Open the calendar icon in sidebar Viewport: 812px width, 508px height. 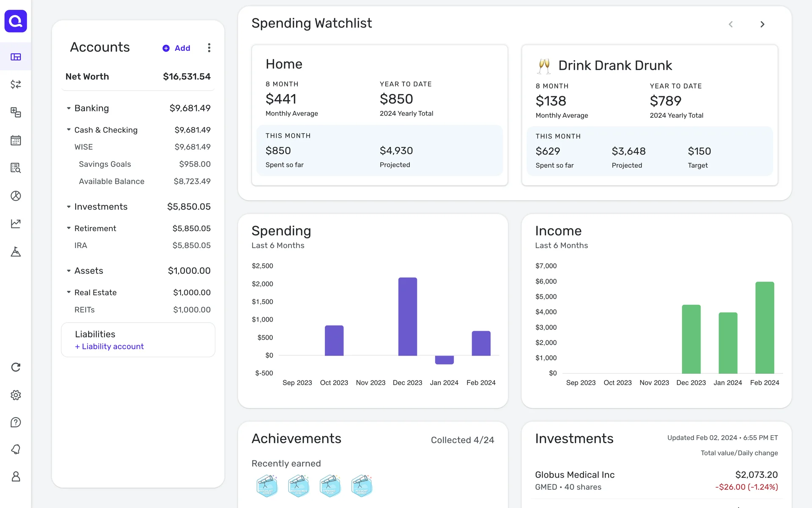coord(16,140)
